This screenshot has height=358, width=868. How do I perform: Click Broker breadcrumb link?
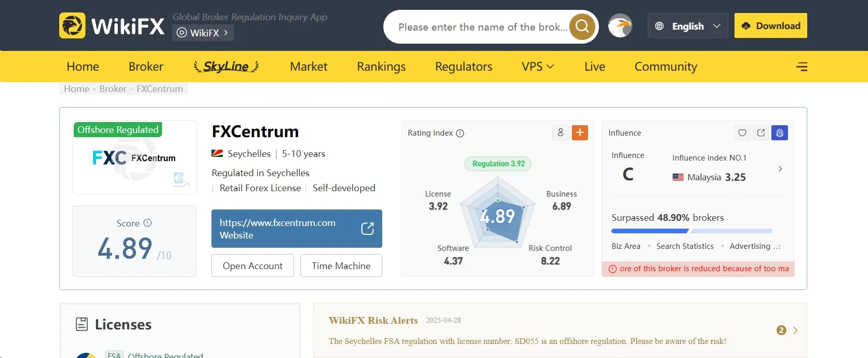pos(113,89)
